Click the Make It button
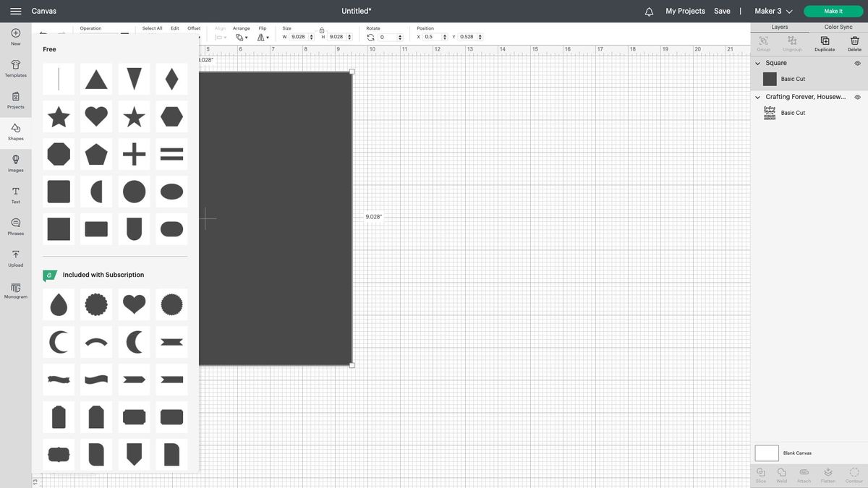Screen dimensions: 868x488 (833, 11)
